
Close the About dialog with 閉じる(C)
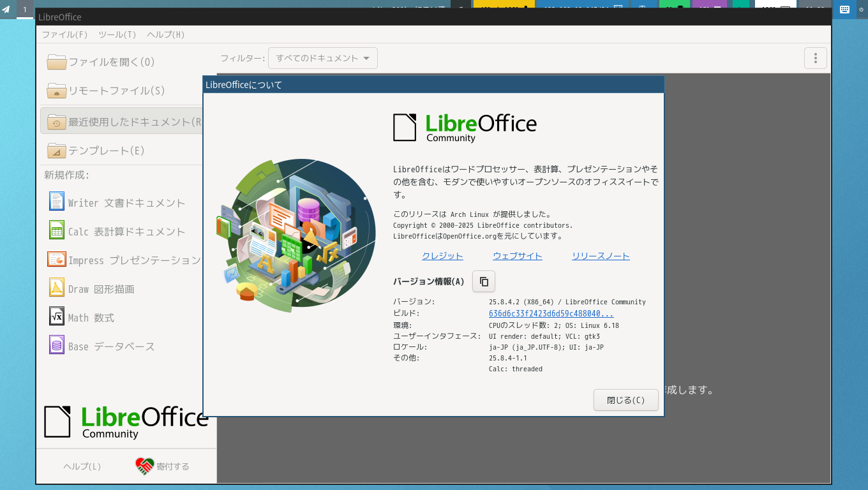[x=625, y=400]
